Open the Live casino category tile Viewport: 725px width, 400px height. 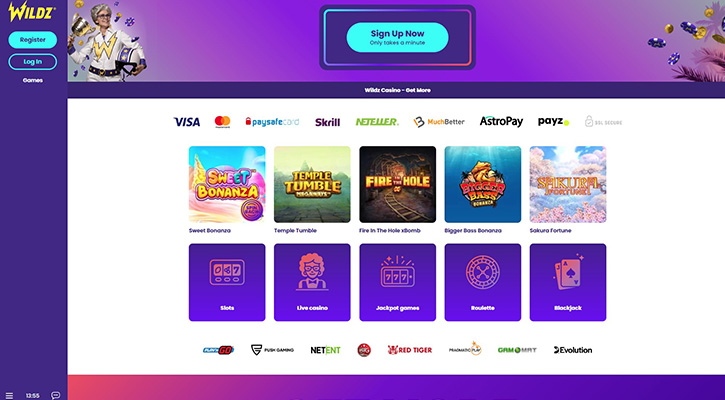pos(312,282)
